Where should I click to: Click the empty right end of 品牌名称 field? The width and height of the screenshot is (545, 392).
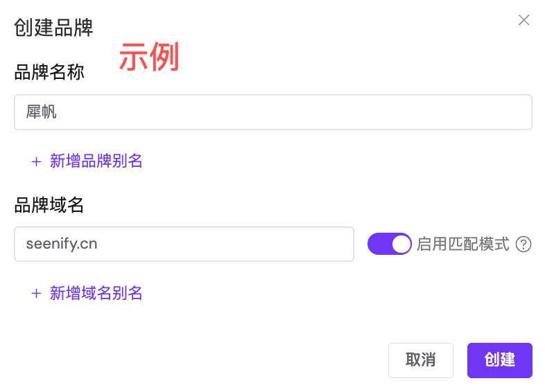coord(485,112)
